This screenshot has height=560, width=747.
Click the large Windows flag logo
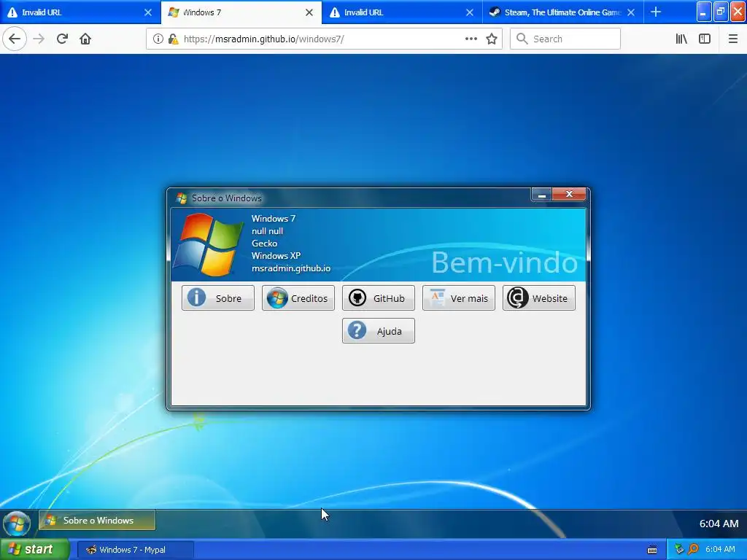tap(208, 244)
